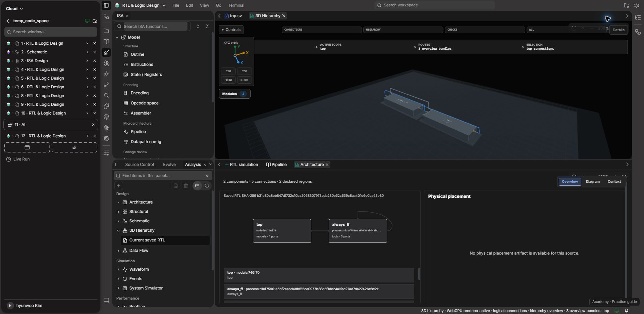Toggle the tree view mode icon

click(x=197, y=186)
